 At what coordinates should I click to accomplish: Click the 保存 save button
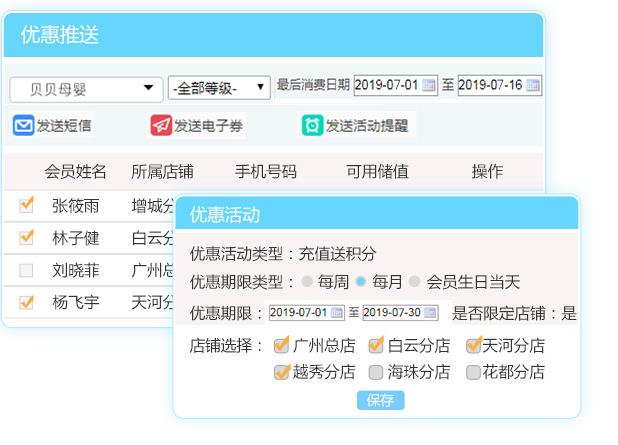tap(380, 401)
